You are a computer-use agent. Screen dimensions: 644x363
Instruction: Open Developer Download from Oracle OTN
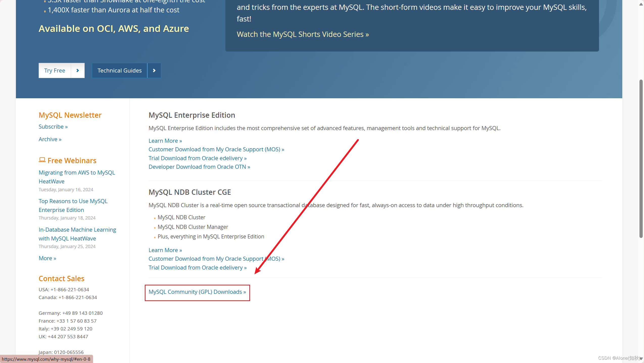pos(199,167)
